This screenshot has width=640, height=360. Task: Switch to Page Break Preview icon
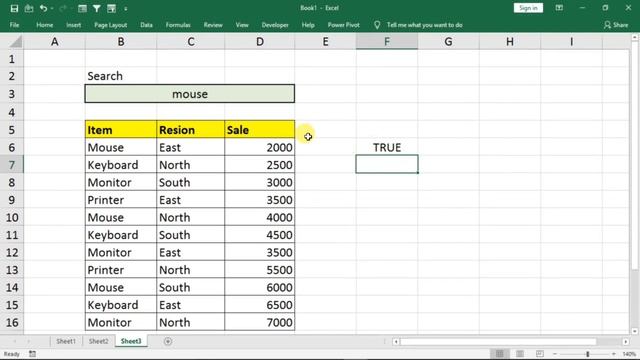(540, 353)
